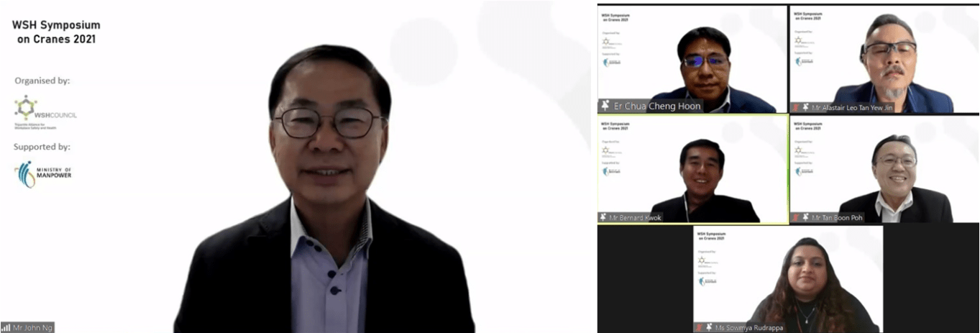Click the muted microphone icon on Mr Alastair's tile

pyautogui.click(x=796, y=107)
